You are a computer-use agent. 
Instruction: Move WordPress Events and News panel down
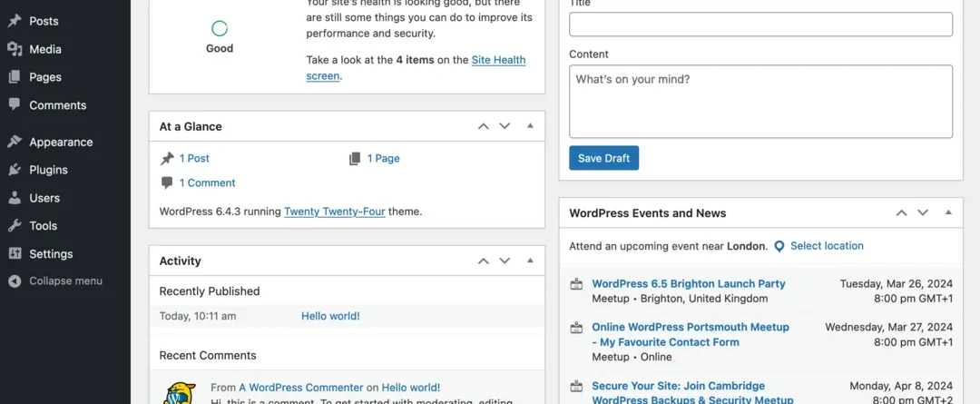(923, 212)
